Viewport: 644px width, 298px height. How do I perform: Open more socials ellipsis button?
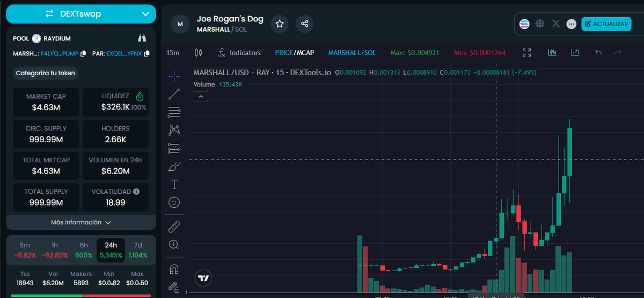tap(571, 24)
